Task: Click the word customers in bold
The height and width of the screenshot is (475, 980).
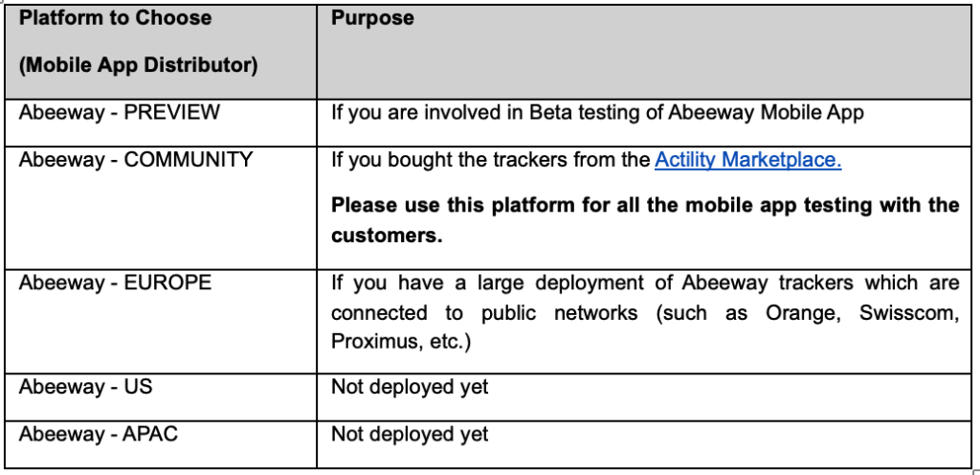Action: point(387,236)
